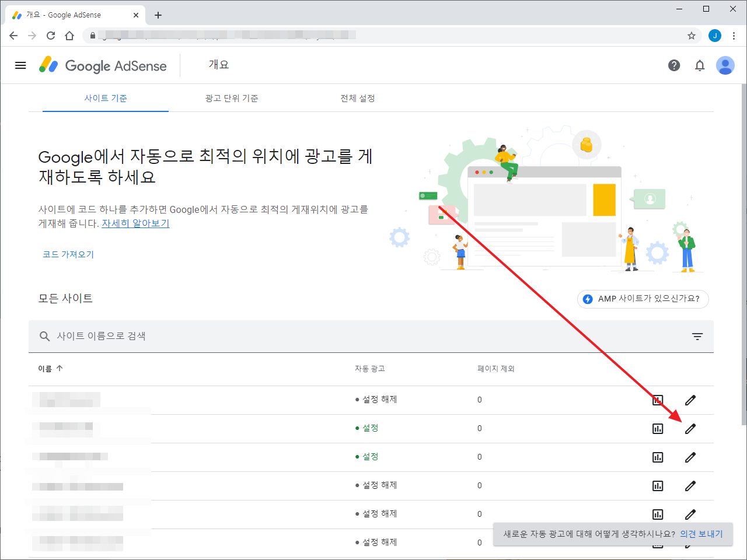Click the 코드 가져오기 button

coord(68,254)
